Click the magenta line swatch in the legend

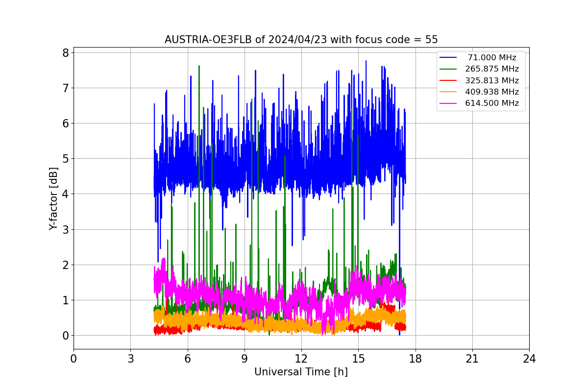point(448,103)
